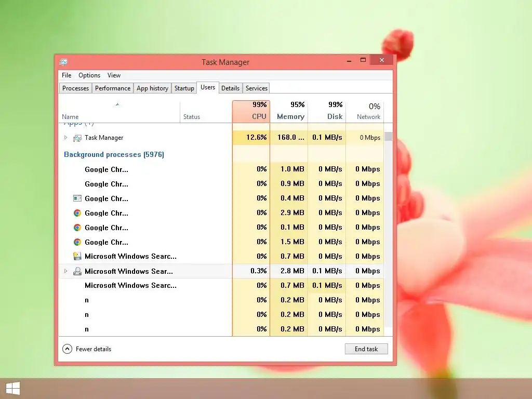This screenshot has height=399, width=532.
Task: Sort by the Memory column header
Action: point(289,111)
